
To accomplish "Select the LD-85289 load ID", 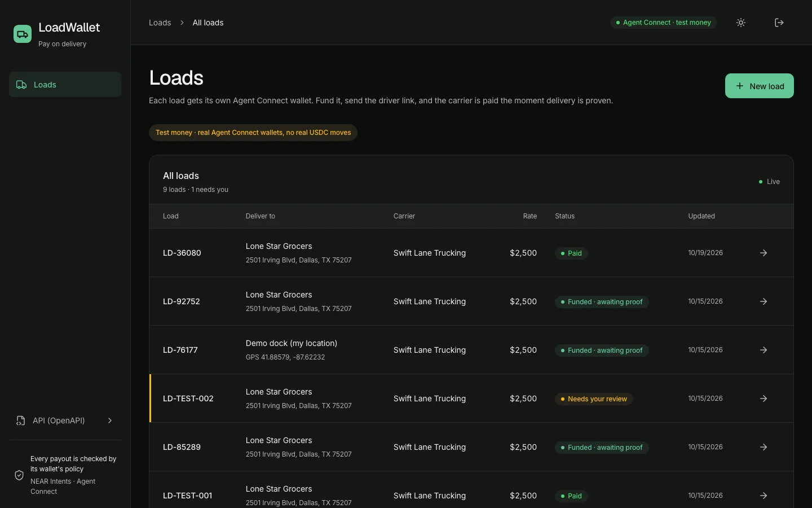I will (182, 447).
